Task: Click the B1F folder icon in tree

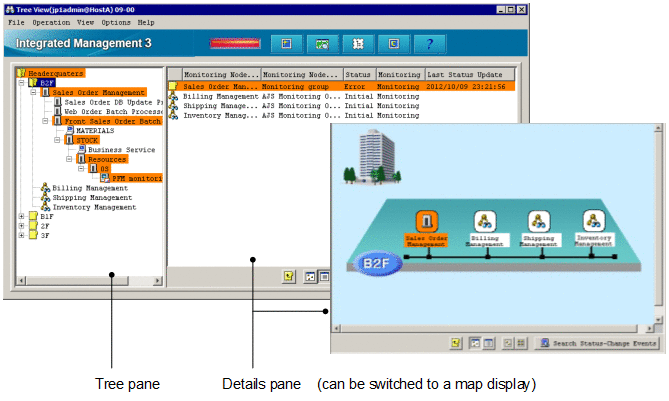Action: (33, 216)
